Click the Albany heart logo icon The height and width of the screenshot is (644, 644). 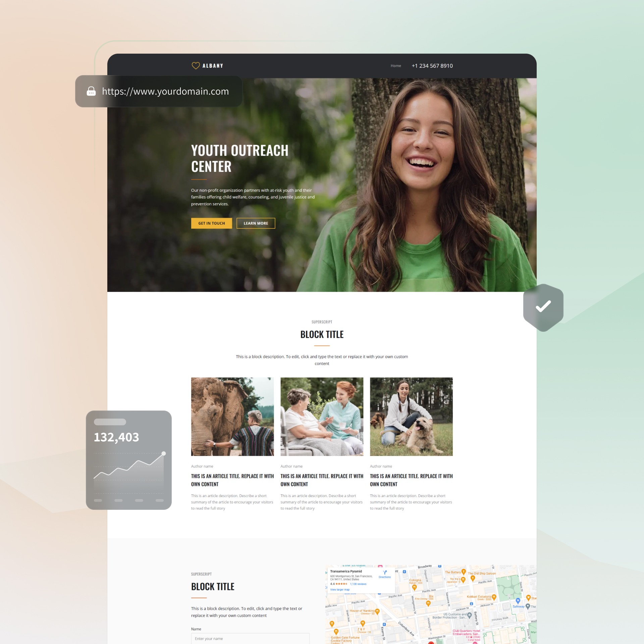click(195, 65)
